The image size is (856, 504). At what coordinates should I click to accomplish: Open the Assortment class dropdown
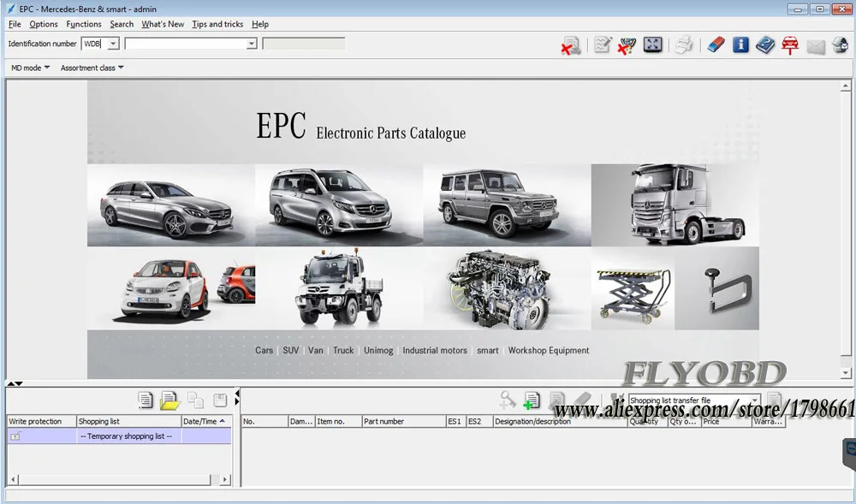coord(92,68)
